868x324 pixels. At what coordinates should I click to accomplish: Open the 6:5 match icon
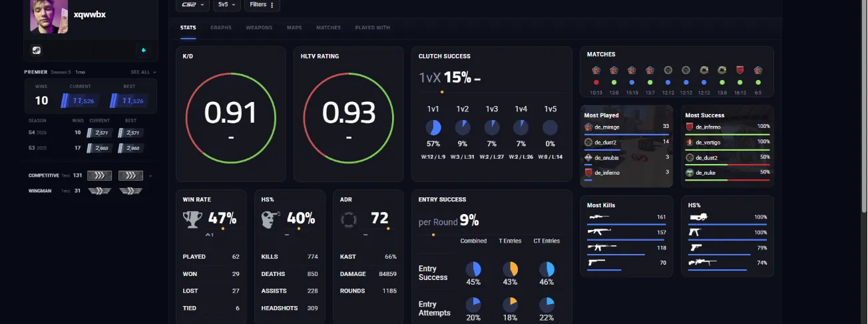coord(758,70)
